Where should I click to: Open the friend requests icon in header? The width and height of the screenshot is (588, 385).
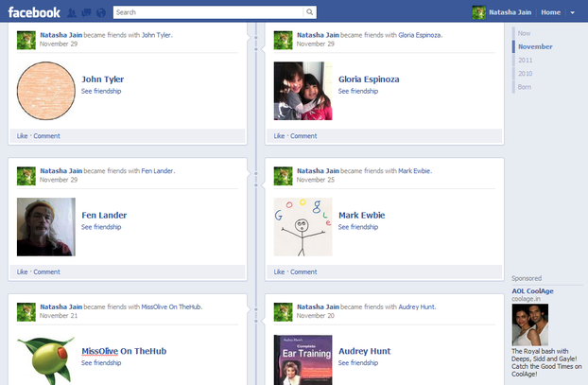tap(72, 13)
